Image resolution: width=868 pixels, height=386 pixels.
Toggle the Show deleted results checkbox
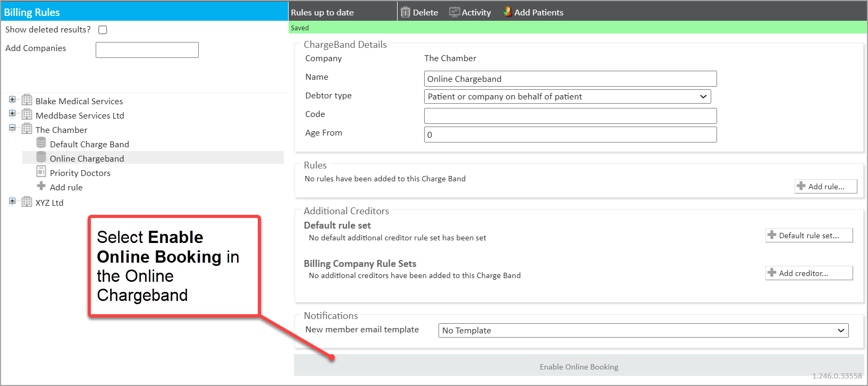click(x=103, y=30)
